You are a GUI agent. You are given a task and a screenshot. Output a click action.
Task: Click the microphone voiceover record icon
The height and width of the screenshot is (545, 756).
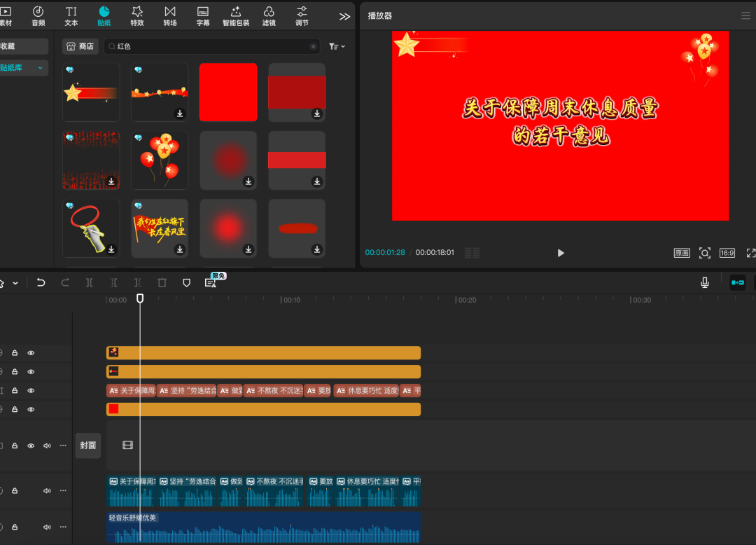click(705, 282)
